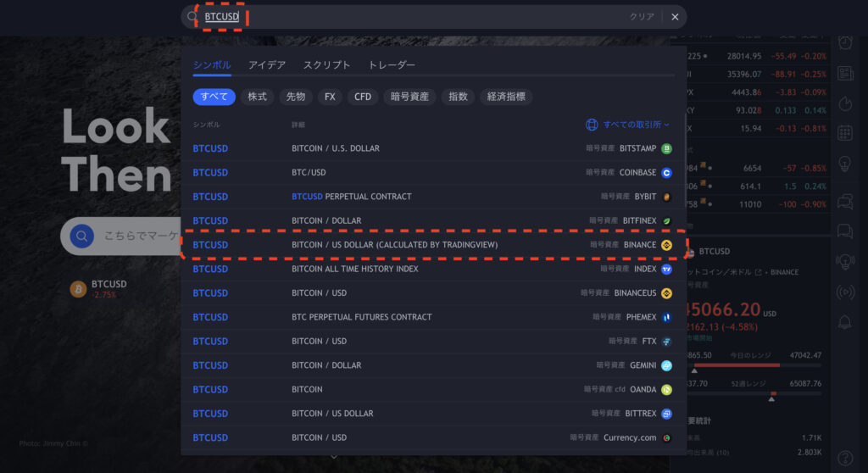
Task: Click the Bybit exchange logo icon
Action: 666,197
